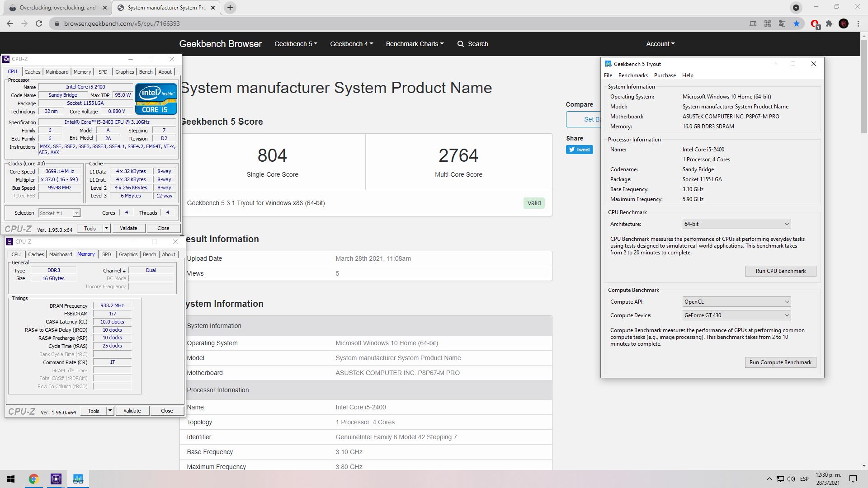Select the SPD tab in lower CPU-Z window
The height and width of the screenshot is (488, 868).
click(x=106, y=254)
